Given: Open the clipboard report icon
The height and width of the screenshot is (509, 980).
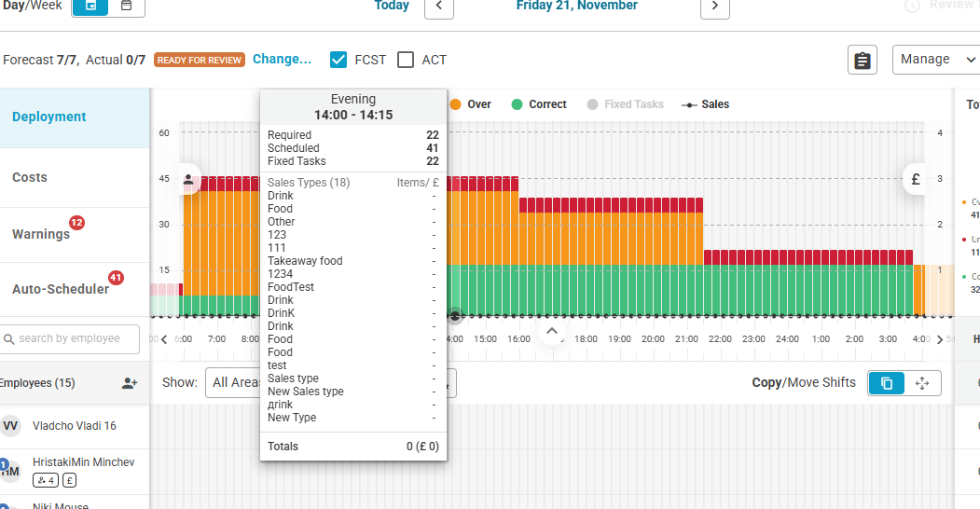Looking at the screenshot, I should tap(863, 60).
